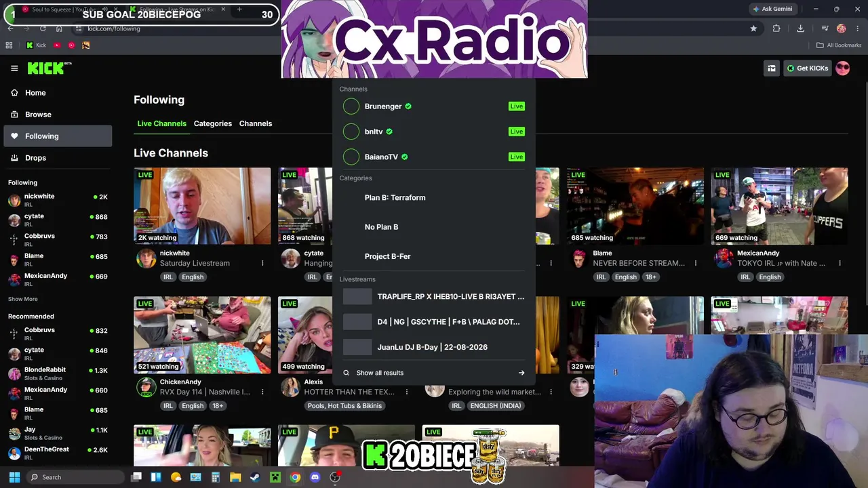Go to Home in the sidebar
The width and height of the screenshot is (868, 488).
[x=58, y=93]
